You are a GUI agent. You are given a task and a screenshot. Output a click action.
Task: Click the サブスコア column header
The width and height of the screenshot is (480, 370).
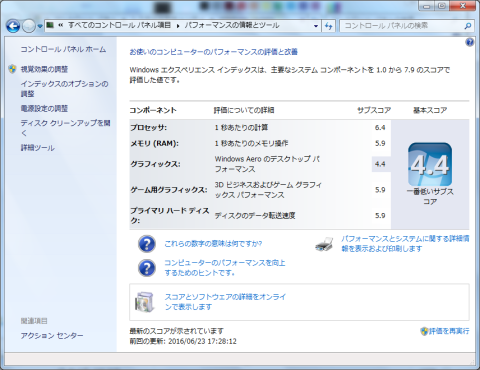(x=374, y=110)
